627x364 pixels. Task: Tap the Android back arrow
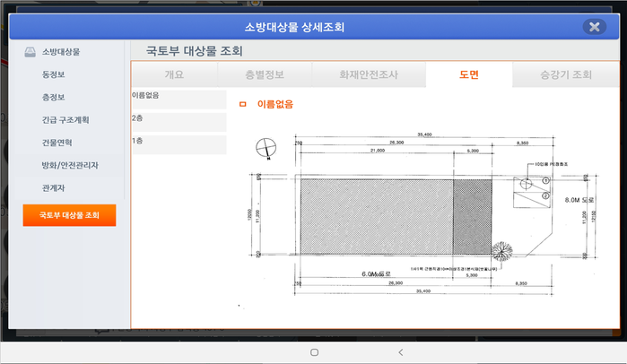point(400,352)
